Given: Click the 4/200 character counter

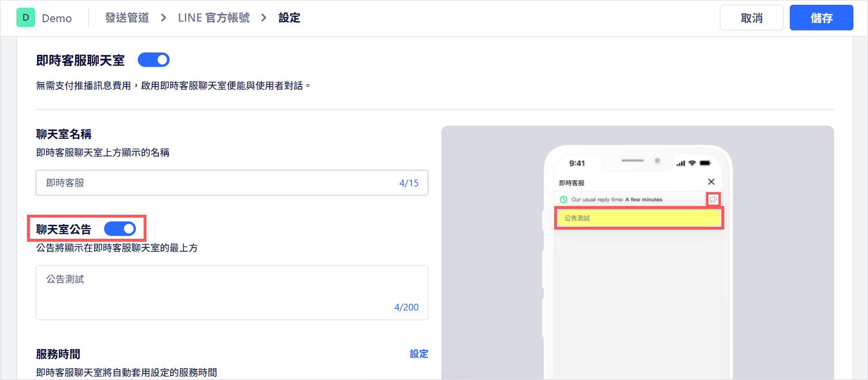Looking at the screenshot, I should pos(406,307).
